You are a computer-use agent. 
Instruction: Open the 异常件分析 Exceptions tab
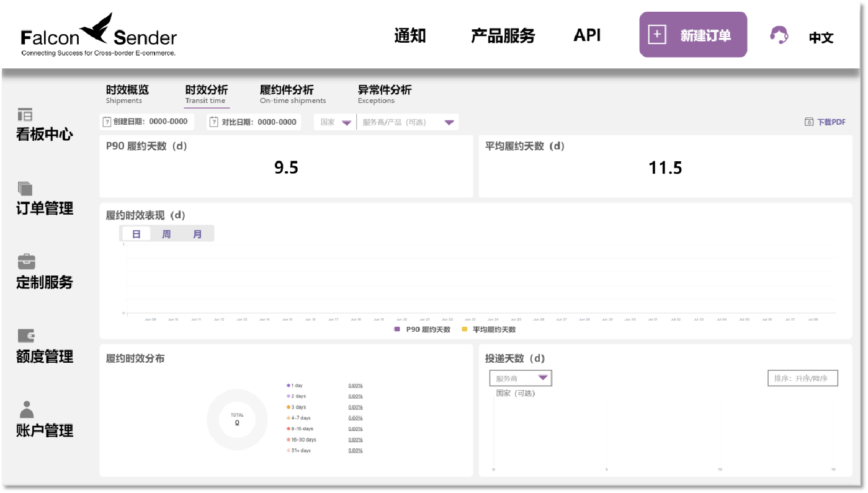(384, 94)
